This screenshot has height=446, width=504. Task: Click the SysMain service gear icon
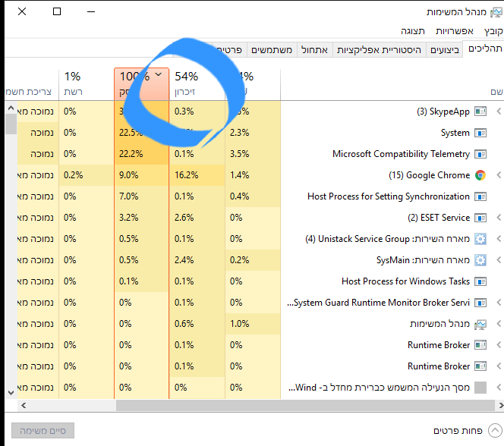coord(480,260)
